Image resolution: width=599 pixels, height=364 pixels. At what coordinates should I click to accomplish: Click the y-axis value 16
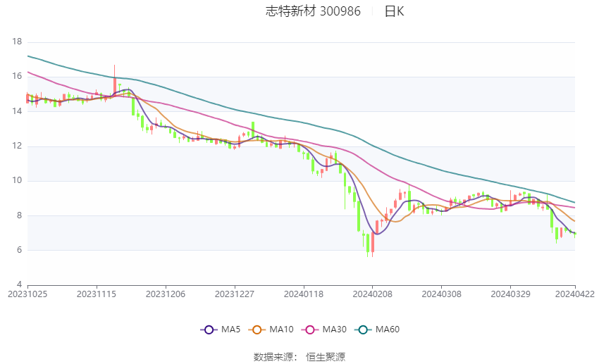coord(17,76)
